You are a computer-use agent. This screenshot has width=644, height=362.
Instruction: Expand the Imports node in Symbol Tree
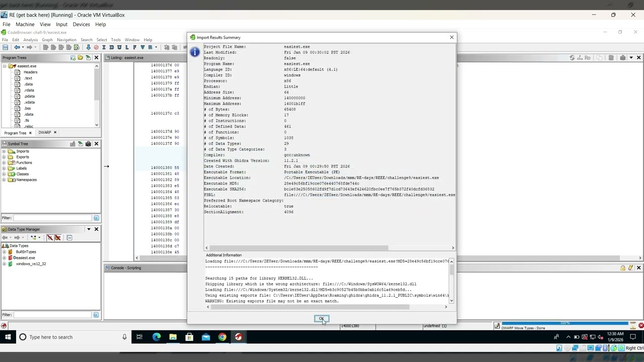click(x=4, y=151)
